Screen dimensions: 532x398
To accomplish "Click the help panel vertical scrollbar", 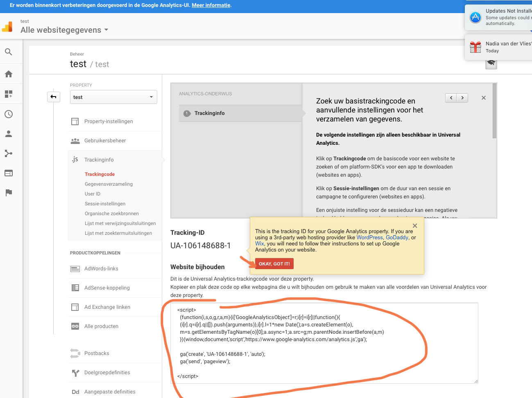I will 494,111.
